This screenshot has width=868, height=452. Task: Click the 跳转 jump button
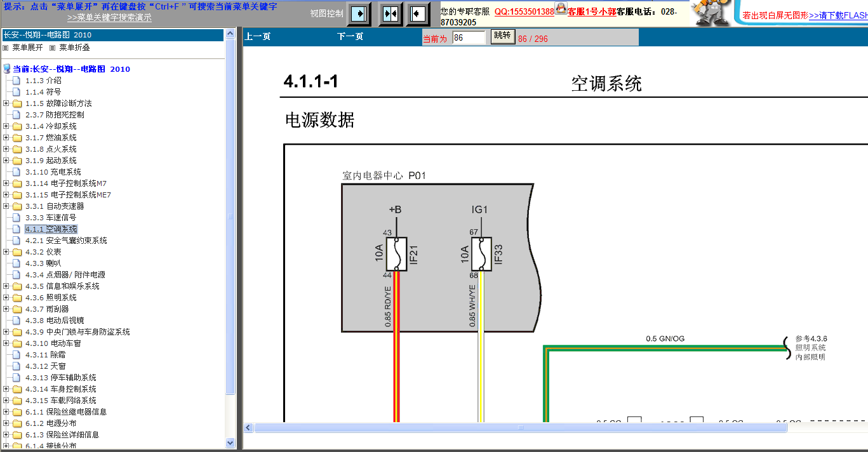[x=502, y=36]
